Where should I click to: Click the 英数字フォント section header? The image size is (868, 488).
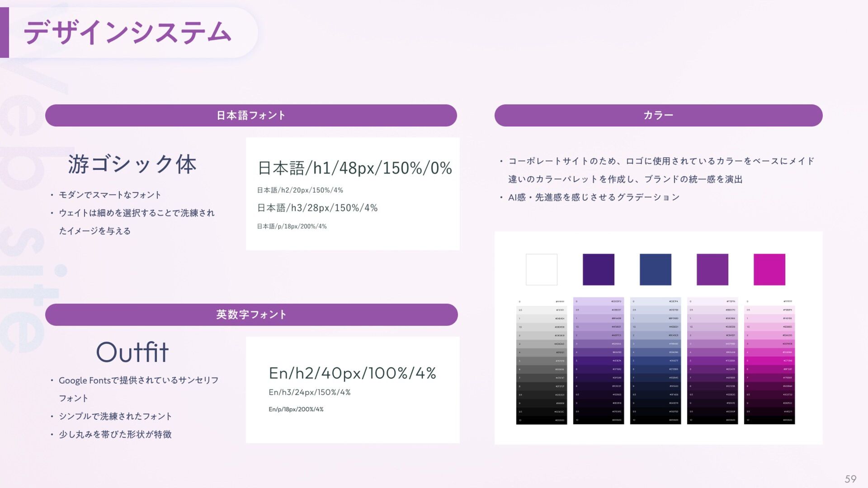click(x=251, y=314)
